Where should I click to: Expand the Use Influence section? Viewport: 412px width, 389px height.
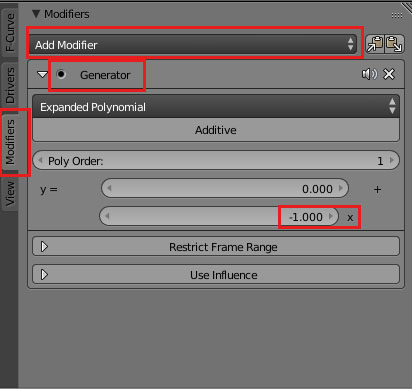coord(216,275)
